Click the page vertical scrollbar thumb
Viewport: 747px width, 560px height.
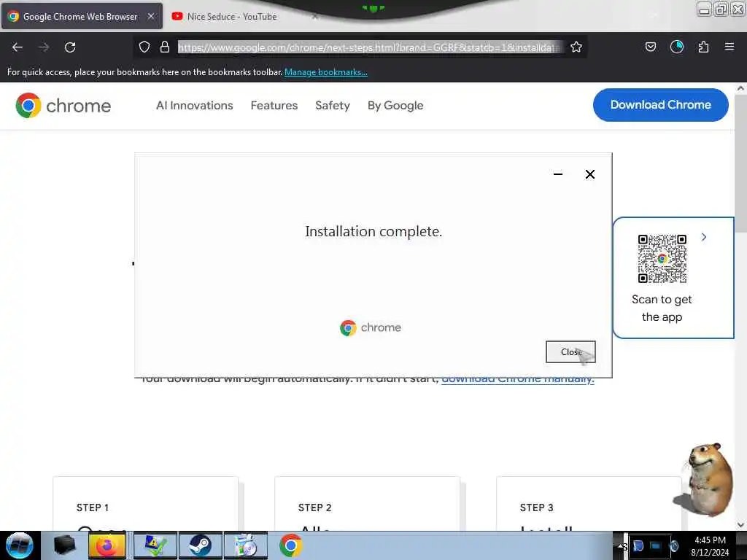coord(740,163)
